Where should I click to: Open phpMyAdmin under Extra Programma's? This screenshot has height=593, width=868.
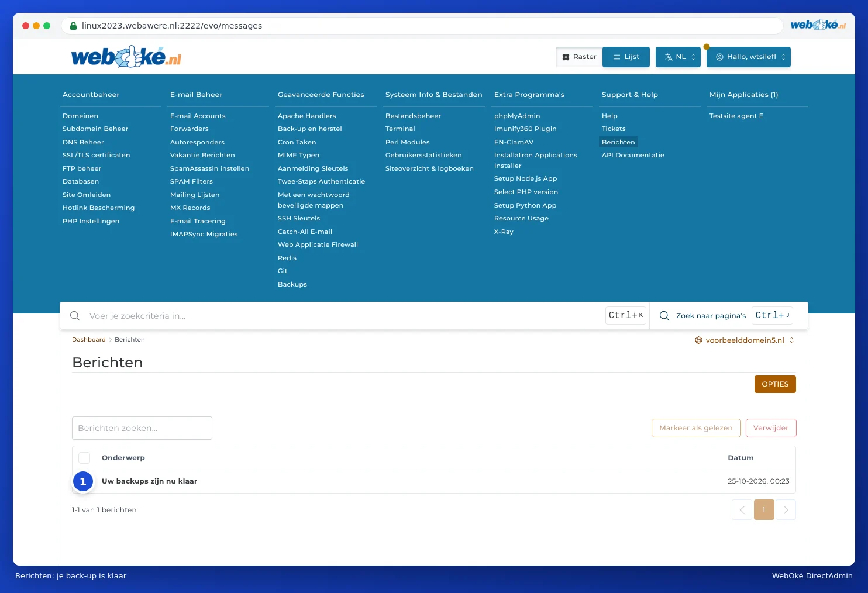pyautogui.click(x=517, y=116)
